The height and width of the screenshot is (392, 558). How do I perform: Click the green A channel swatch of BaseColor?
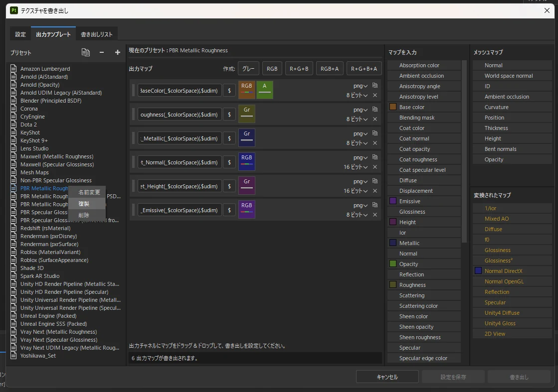(264, 90)
